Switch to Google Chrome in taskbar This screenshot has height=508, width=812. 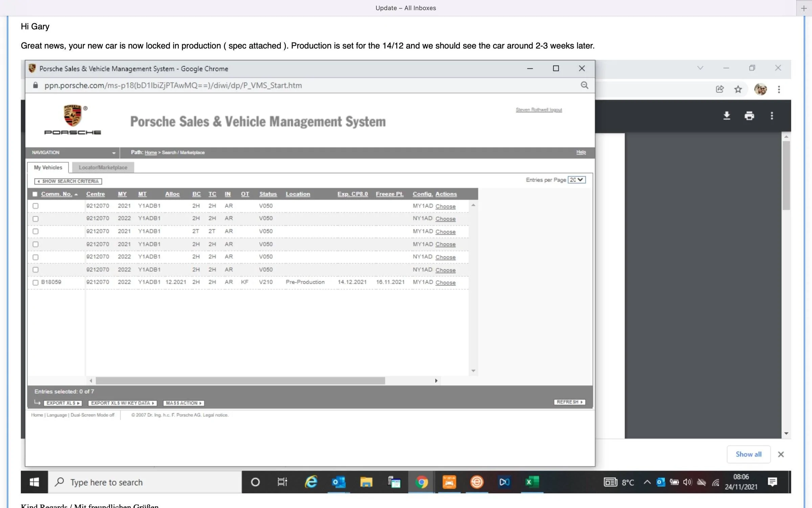click(x=421, y=482)
